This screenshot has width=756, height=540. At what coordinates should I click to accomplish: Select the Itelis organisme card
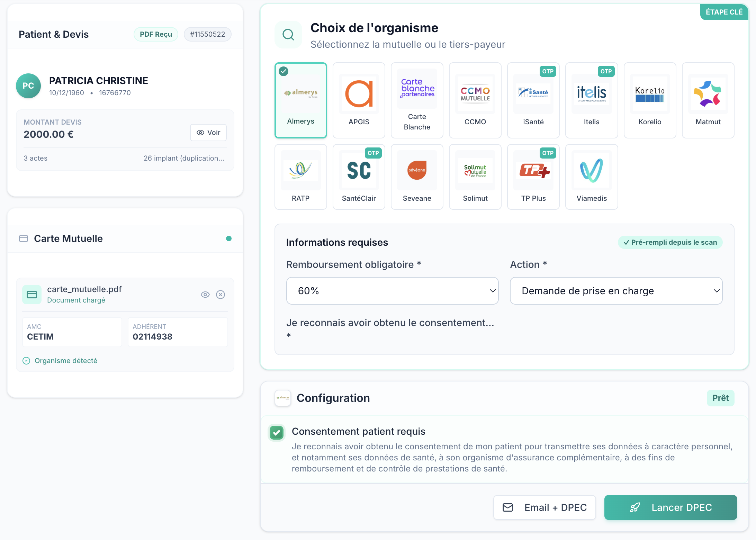[x=592, y=100]
